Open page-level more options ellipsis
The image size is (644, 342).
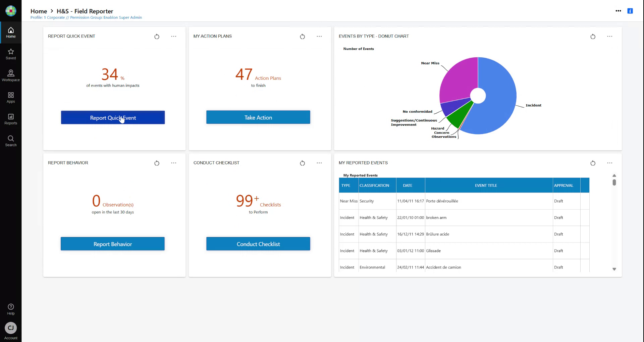618,11
